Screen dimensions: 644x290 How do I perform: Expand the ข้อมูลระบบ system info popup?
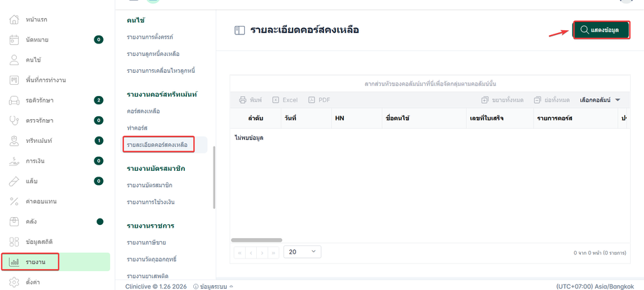(213, 286)
